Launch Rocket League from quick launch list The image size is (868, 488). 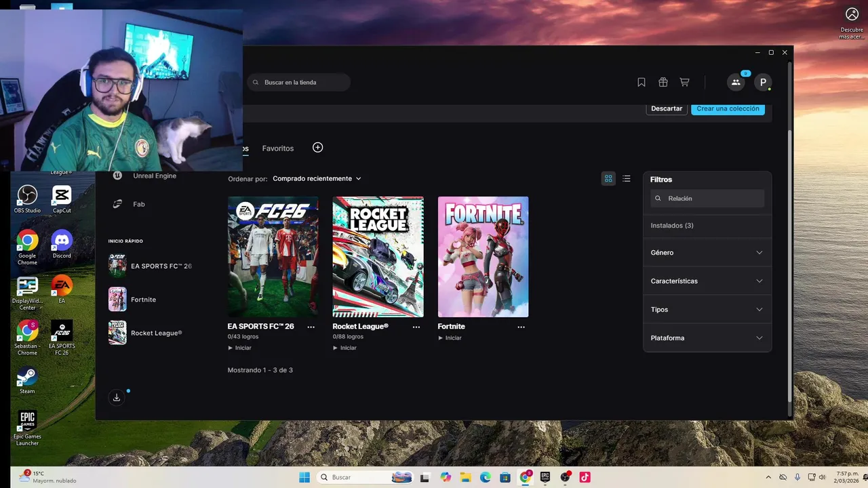click(x=146, y=333)
